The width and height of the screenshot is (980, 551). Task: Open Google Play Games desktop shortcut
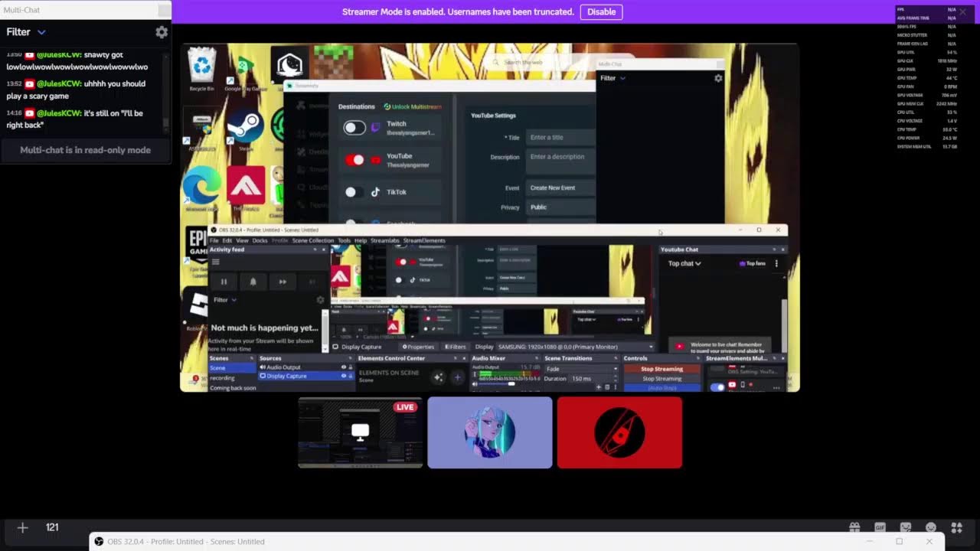coord(245,70)
